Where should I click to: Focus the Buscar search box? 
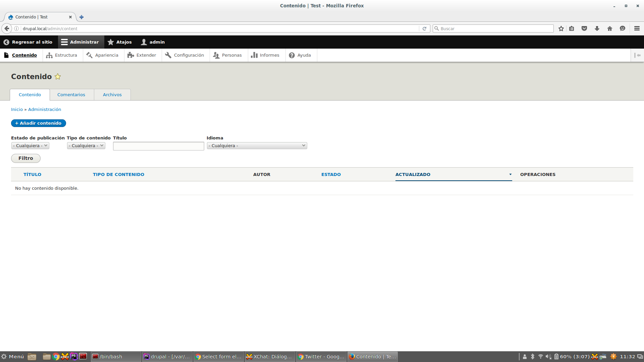pos(493,28)
